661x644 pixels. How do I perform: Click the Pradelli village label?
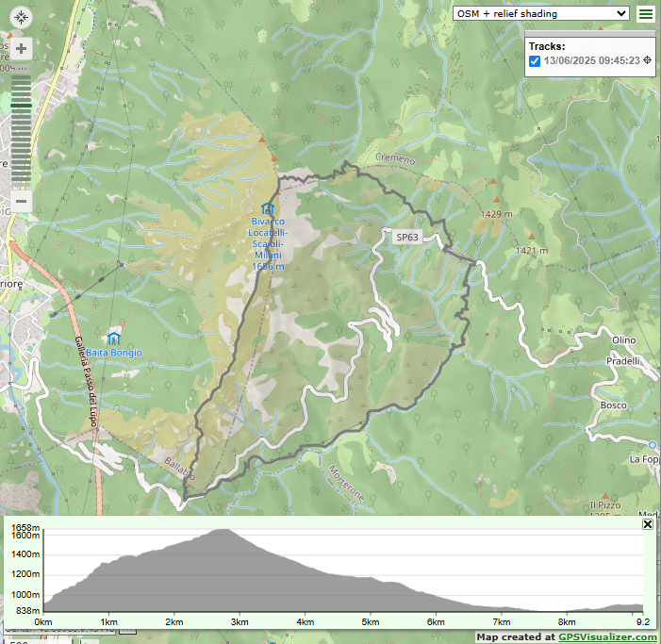coord(623,361)
